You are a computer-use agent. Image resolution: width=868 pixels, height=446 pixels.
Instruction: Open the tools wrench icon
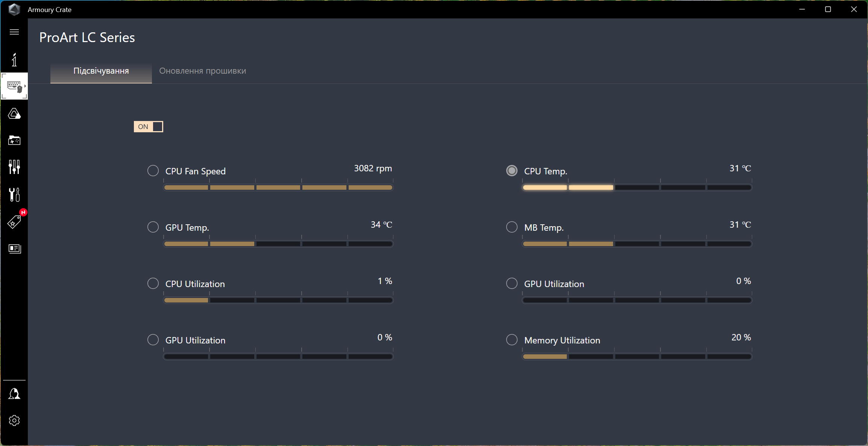pyautogui.click(x=14, y=194)
